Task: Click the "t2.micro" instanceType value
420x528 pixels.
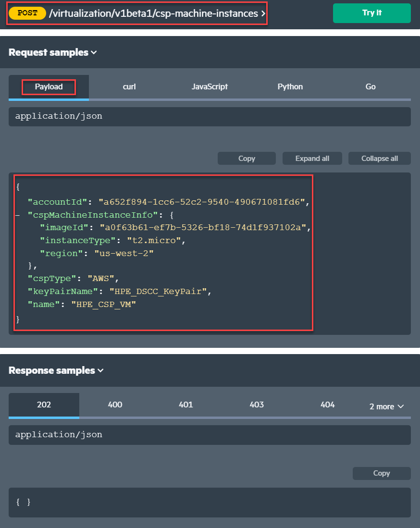Action: coord(154,240)
